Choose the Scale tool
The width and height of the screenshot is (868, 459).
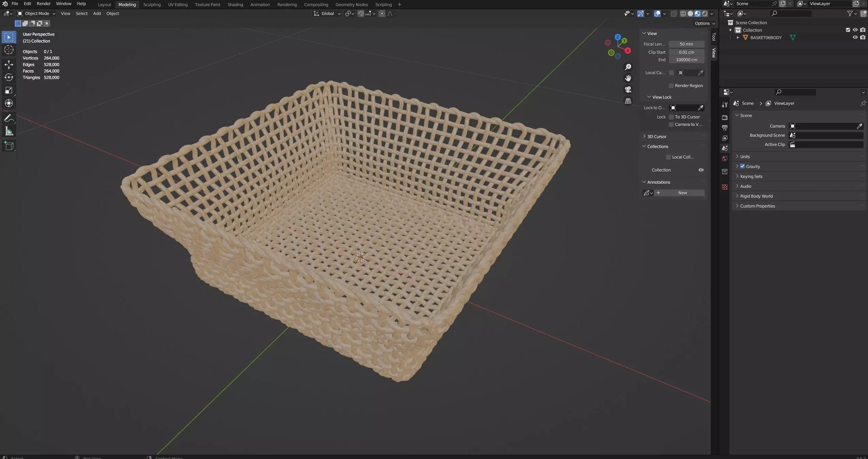pyautogui.click(x=9, y=90)
